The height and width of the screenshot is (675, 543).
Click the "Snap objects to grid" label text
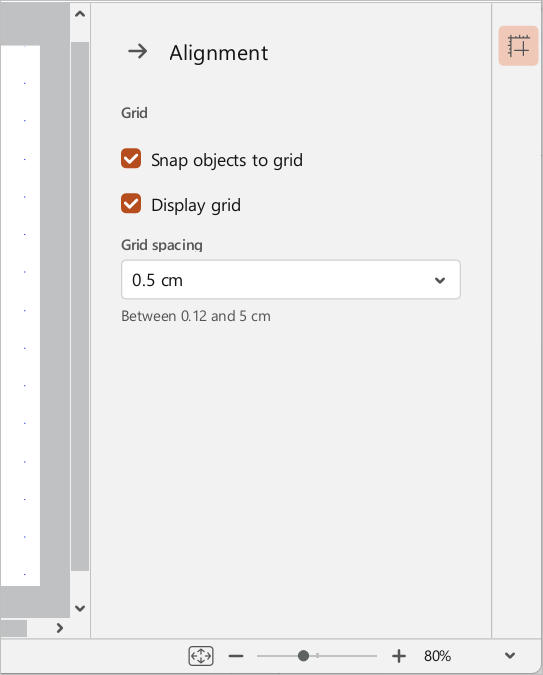(x=227, y=160)
